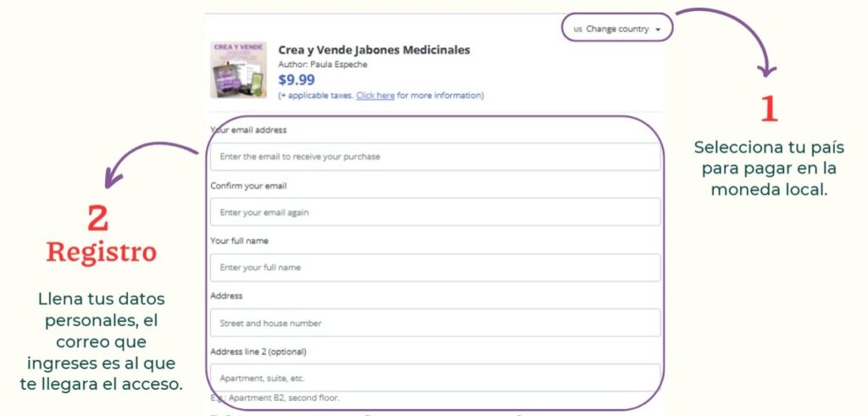Focus the 'Your email address' input field
This screenshot has width=868, height=416.
coord(435,157)
